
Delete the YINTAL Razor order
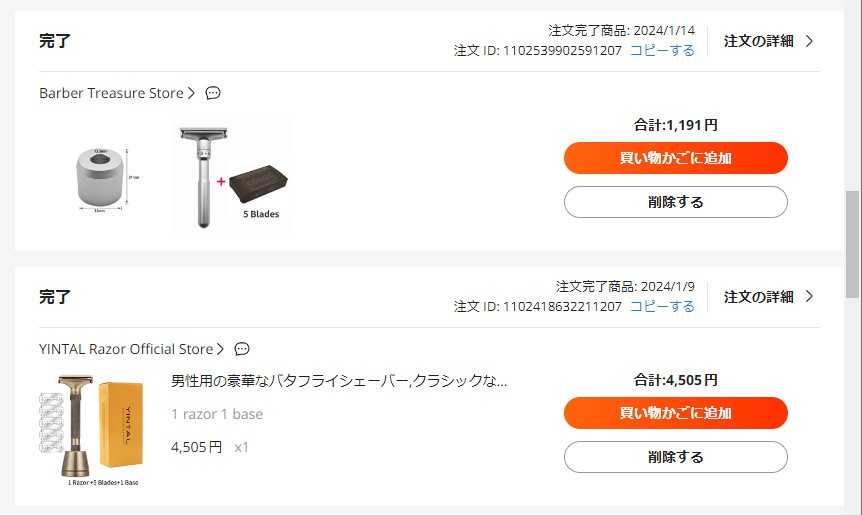[675, 457]
